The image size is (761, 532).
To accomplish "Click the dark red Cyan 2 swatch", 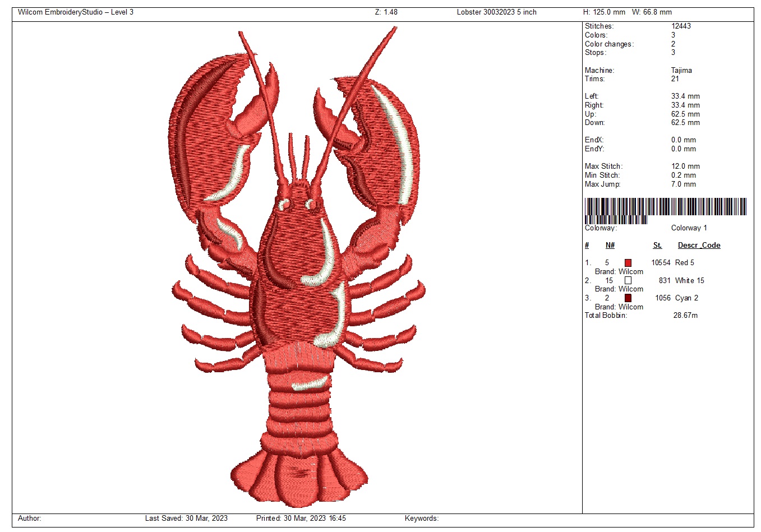I will 628,298.
